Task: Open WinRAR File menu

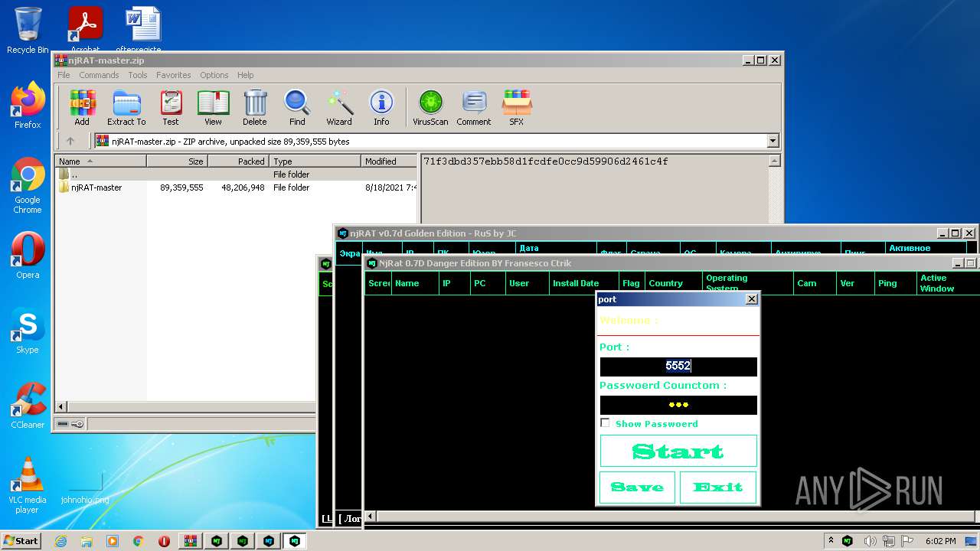Action: tap(64, 75)
